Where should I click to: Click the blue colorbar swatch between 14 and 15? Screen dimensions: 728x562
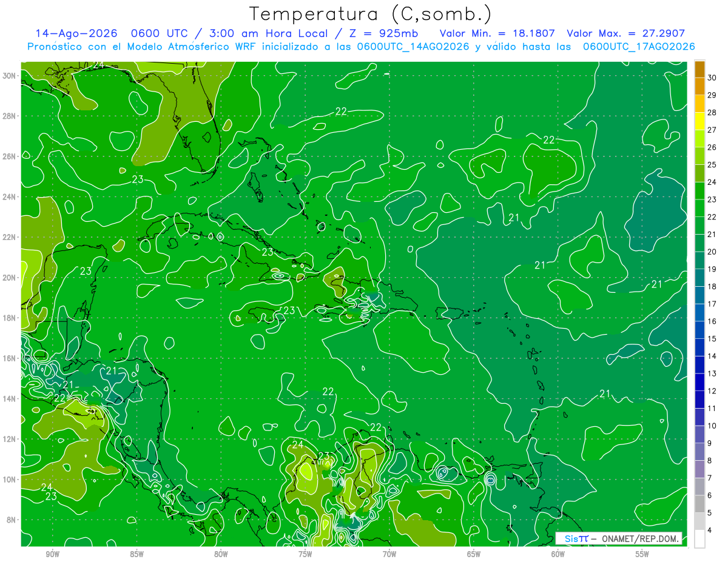click(x=699, y=347)
